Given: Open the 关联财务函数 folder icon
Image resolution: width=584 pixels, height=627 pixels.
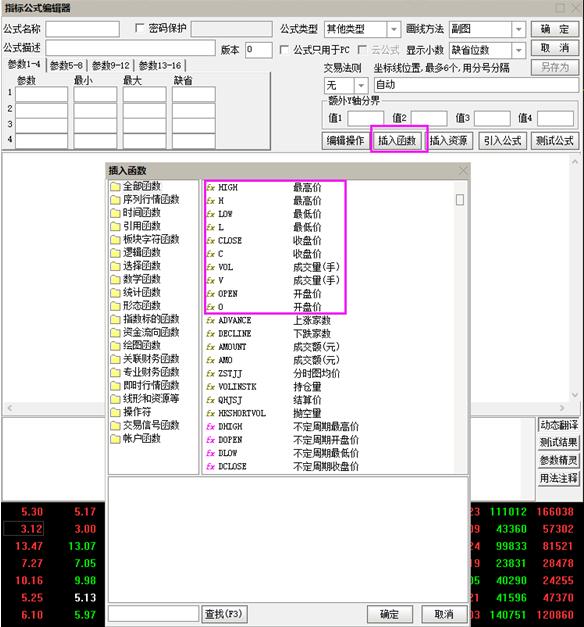Looking at the screenshot, I should [116, 359].
